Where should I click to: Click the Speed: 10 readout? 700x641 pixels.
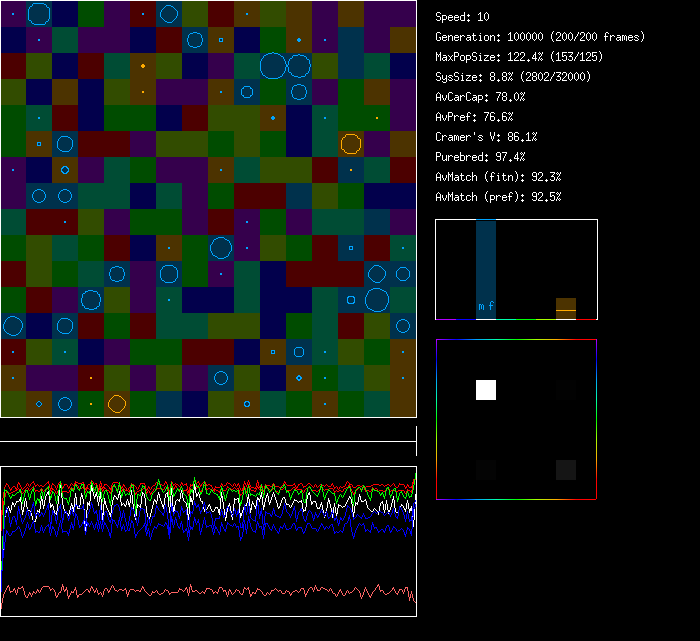(x=463, y=17)
